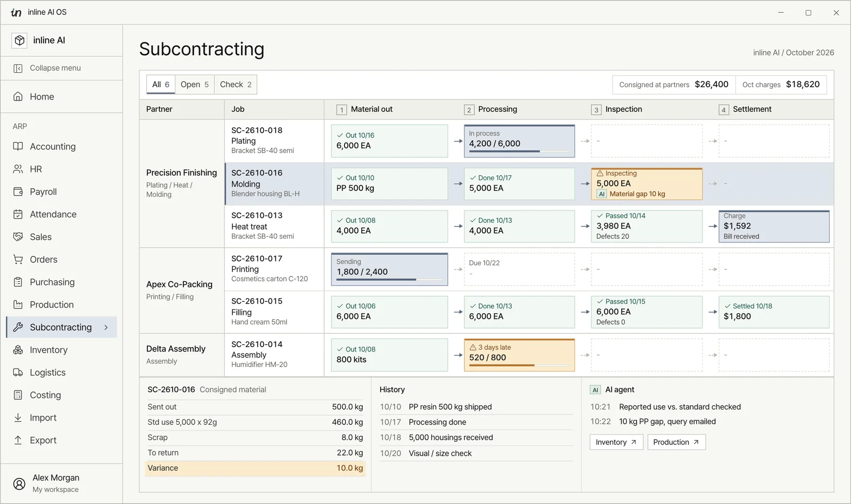Switch to the Check 2 tab
The height and width of the screenshot is (504, 851).
point(236,85)
